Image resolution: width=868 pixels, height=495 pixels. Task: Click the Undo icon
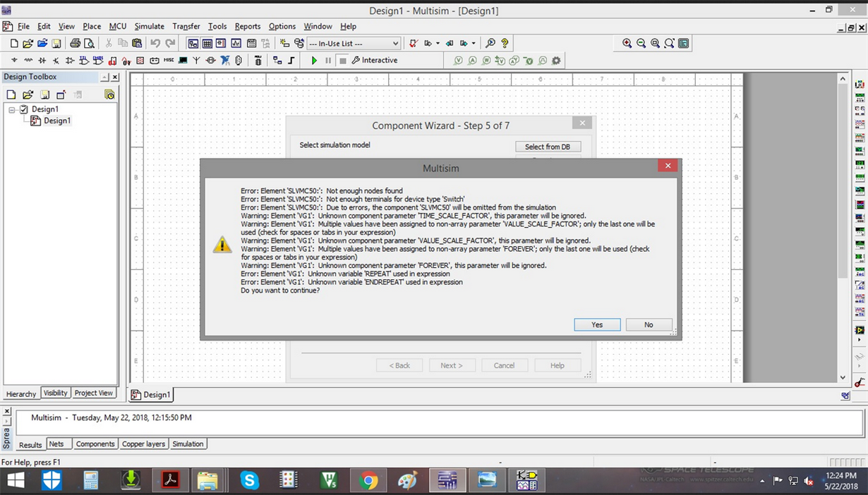155,43
